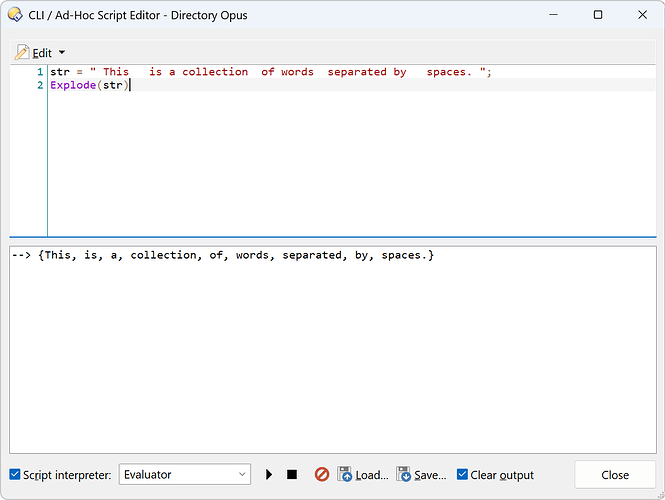Expand the Edit menu arrow
665x500 pixels.
[62, 52]
